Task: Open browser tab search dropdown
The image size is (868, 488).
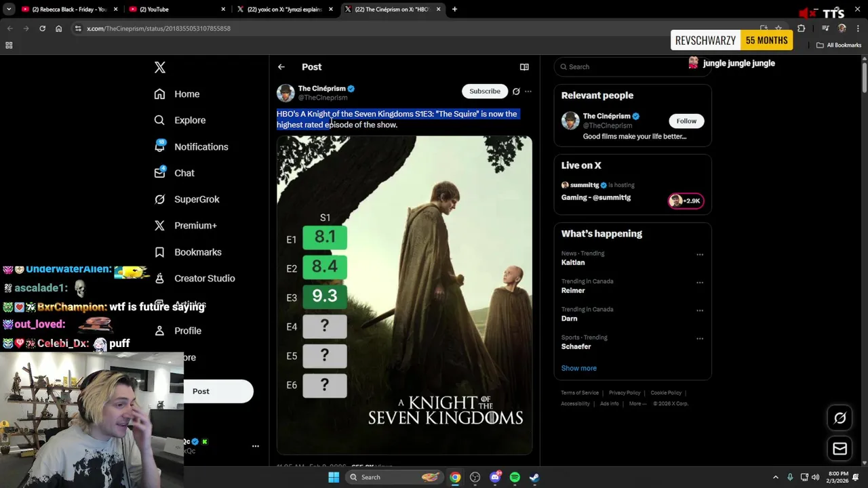Action: [9, 9]
